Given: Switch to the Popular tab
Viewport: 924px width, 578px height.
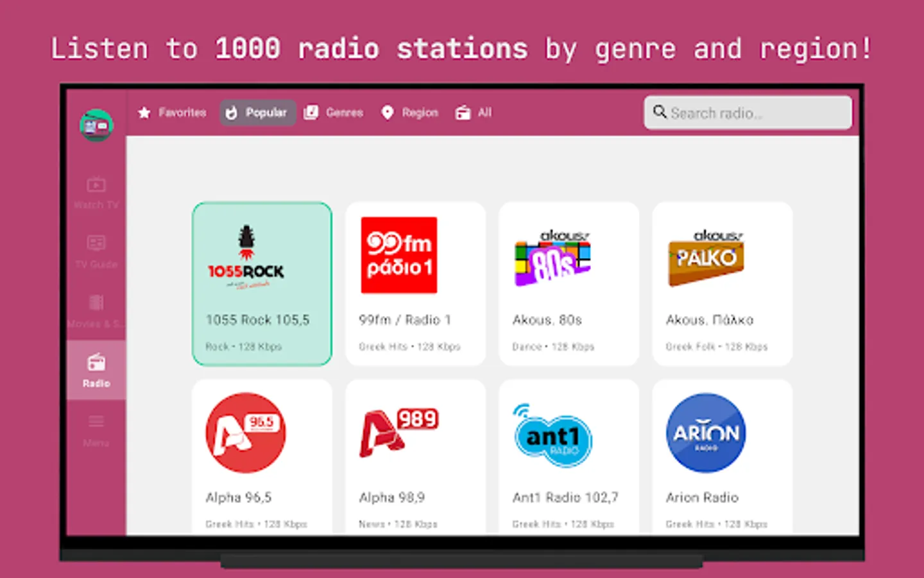Looking at the screenshot, I should tap(257, 112).
